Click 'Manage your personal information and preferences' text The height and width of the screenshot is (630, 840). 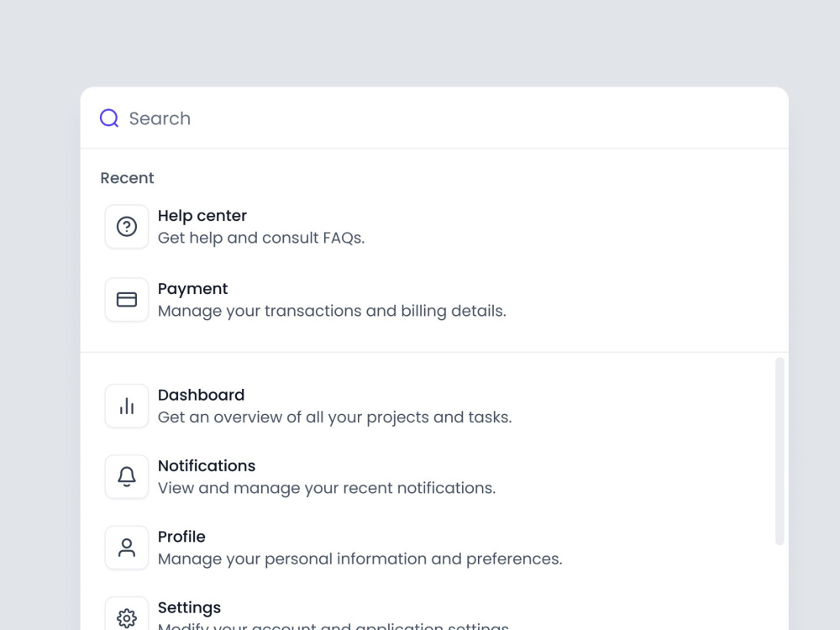coord(360,559)
